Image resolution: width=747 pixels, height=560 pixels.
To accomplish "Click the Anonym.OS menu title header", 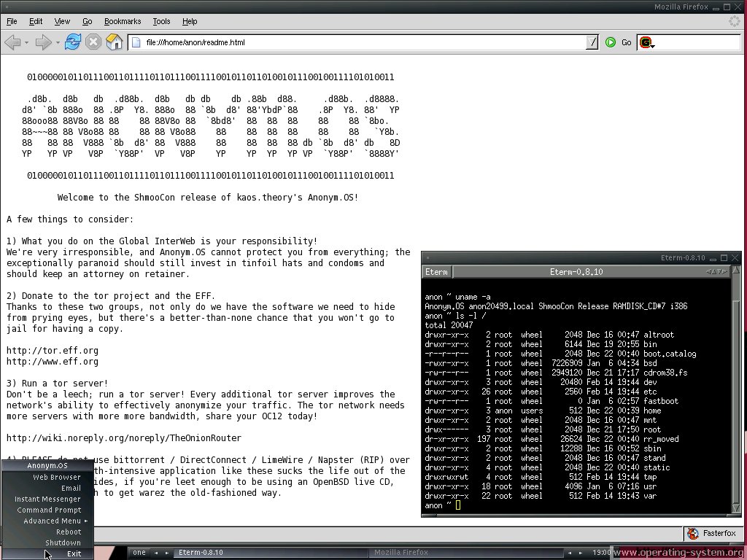I will pos(47,466).
